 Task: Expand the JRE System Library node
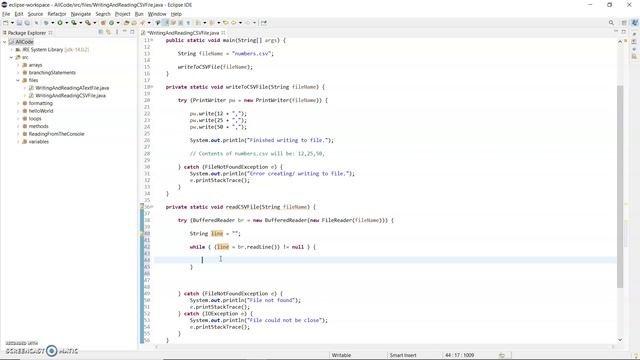pos(11,50)
